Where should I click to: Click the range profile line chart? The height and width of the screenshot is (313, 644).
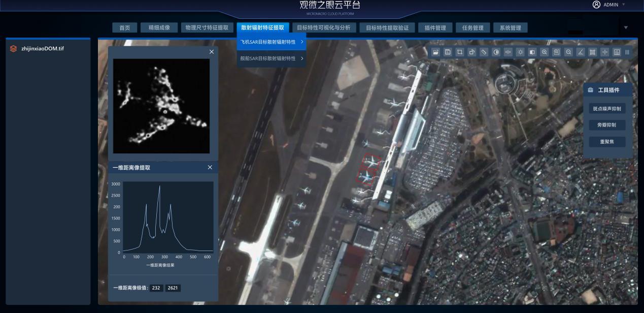pos(168,217)
